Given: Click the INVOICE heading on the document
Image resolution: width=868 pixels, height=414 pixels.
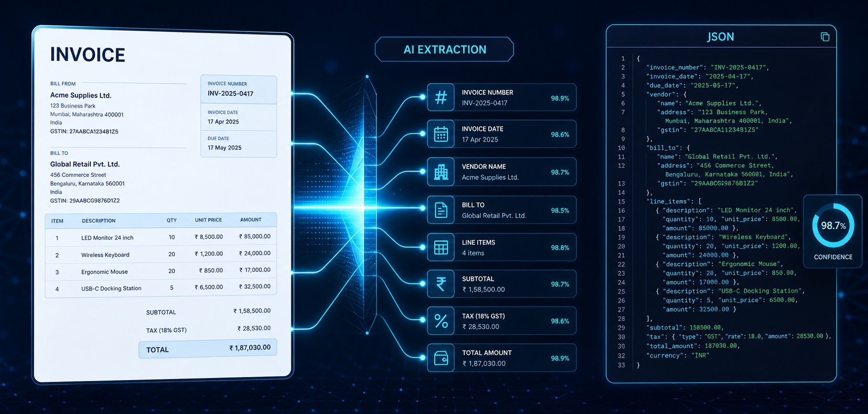Looking at the screenshot, I should point(87,55).
